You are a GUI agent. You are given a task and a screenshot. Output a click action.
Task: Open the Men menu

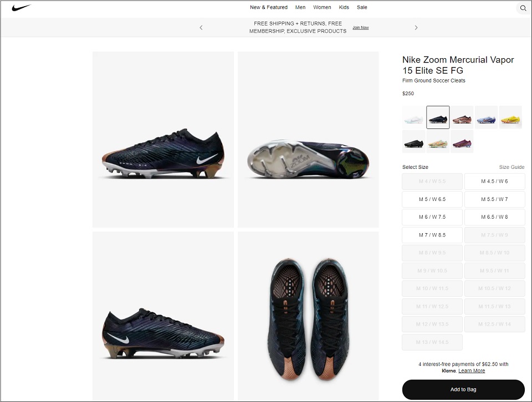[x=300, y=7]
